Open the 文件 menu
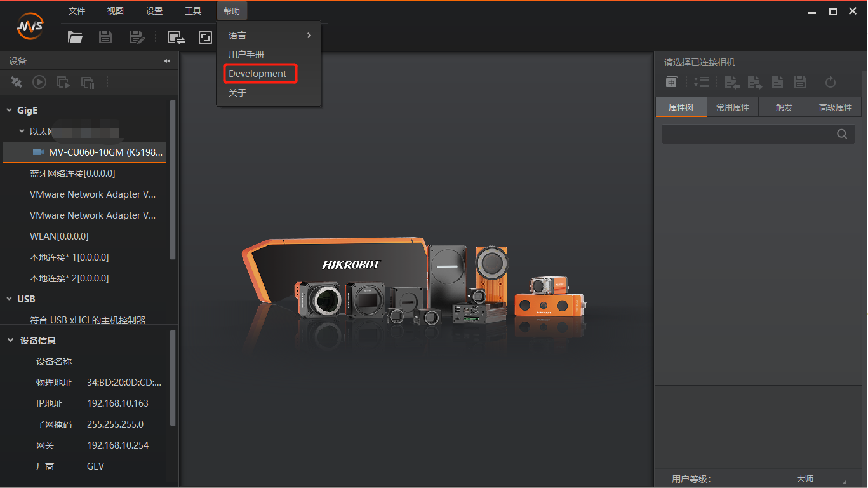This screenshot has width=868, height=488. pyautogui.click(x=77, y=11)
